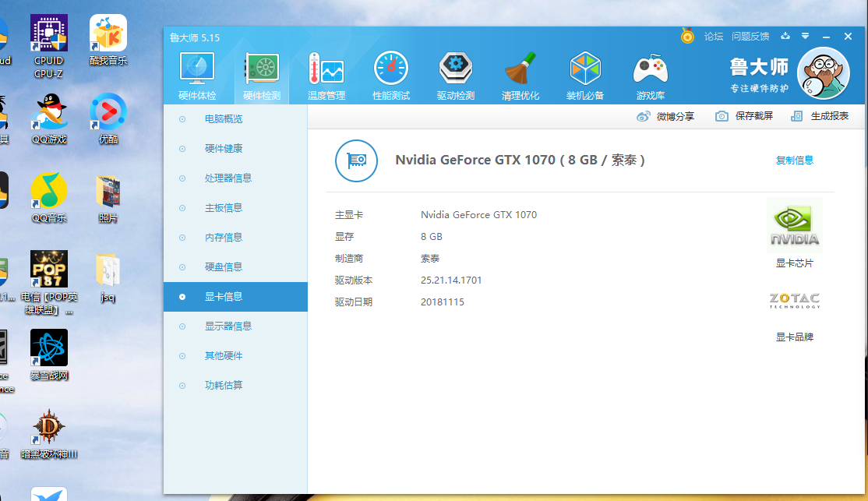Click the 微博分享 Weibo share button

(665, 116)
